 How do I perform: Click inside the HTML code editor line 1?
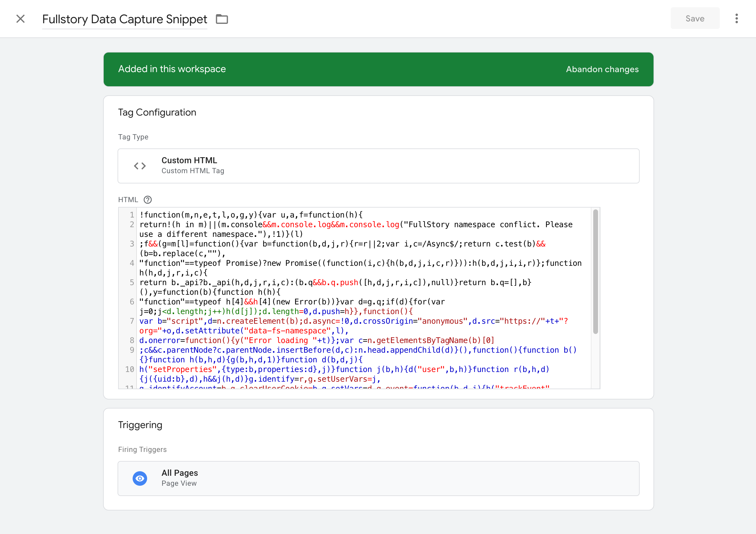[251, 215]
